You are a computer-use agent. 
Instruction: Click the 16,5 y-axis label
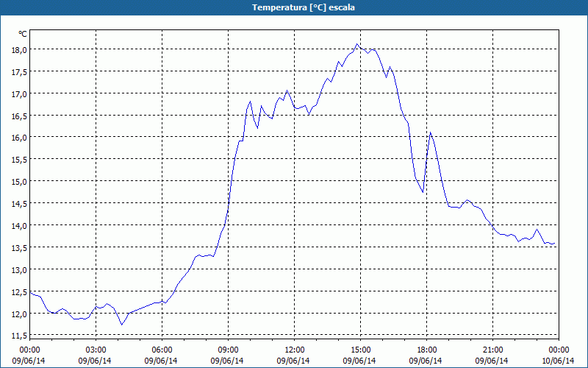19,116
